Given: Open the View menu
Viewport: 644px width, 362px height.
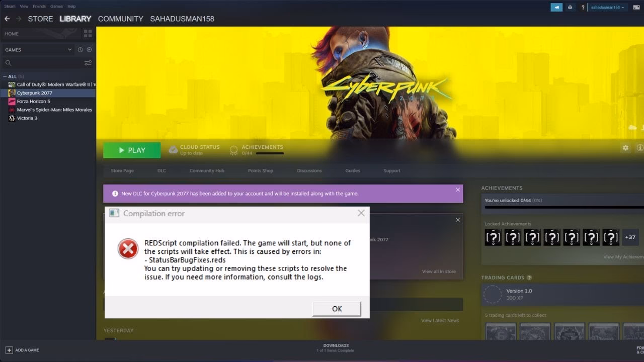Looking at the screenshot, I should point(24,7).
